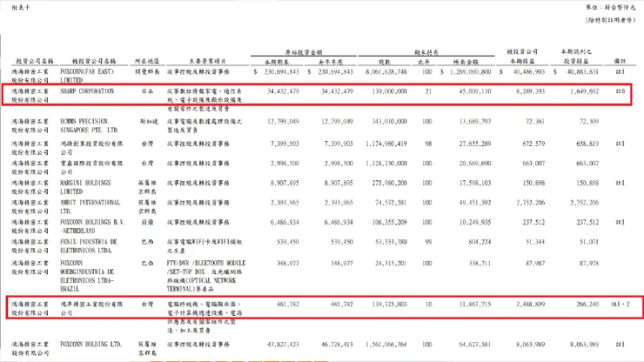The image size is (644, 362).
Task: Select the ownership ratio '21'
Action: tap(428, 91)
